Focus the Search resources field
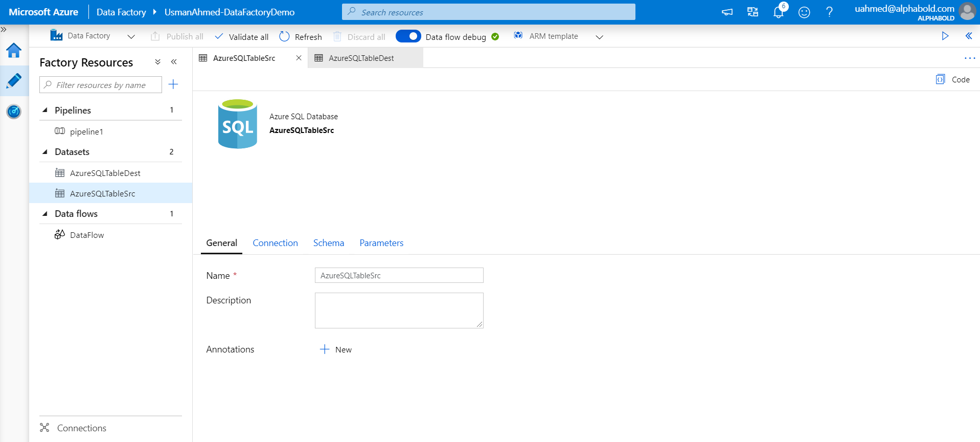Image resolution: width=980 pixels, height=442 pixels. pyautogui.click(x=489, y=12)
